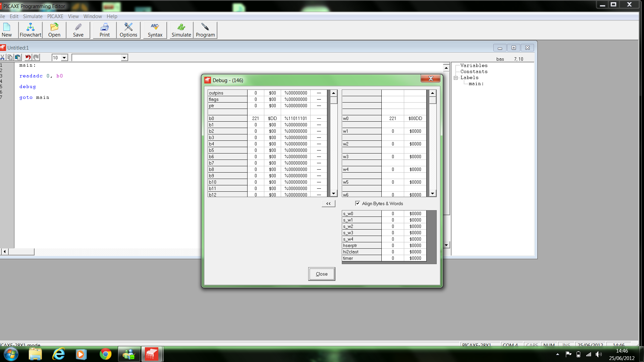
Task: Click the Copy icon in editor toolbar
Action: [10, 58]
